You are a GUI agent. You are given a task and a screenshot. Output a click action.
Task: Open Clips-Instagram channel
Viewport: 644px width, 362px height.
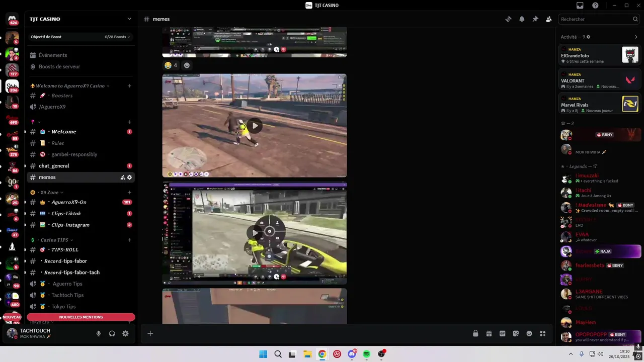point(80,225)
